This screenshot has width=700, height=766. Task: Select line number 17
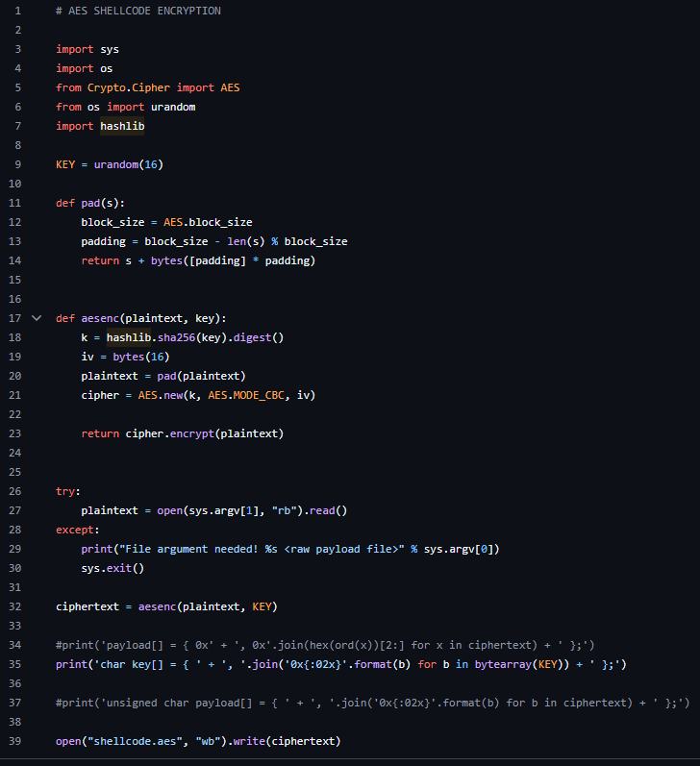15,318
